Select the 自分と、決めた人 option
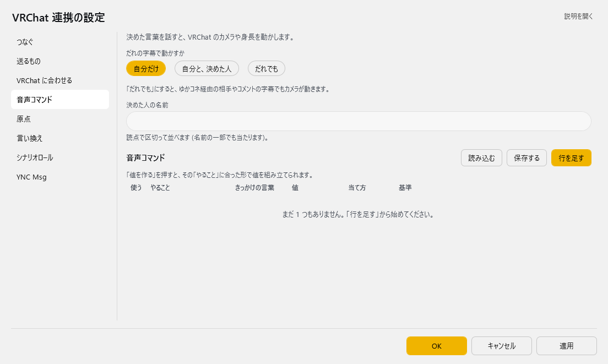The height and width of the screenshot is (364, 608). pos(207,69)
